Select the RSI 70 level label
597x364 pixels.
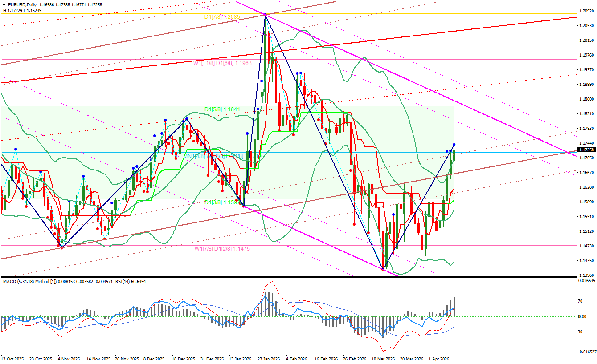581,301
